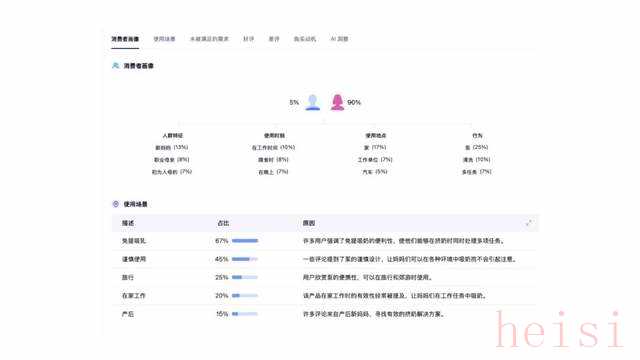The height and width of the screenshot is (360, 640).
Task: Click the 20% progress bar
Action: 245,296
